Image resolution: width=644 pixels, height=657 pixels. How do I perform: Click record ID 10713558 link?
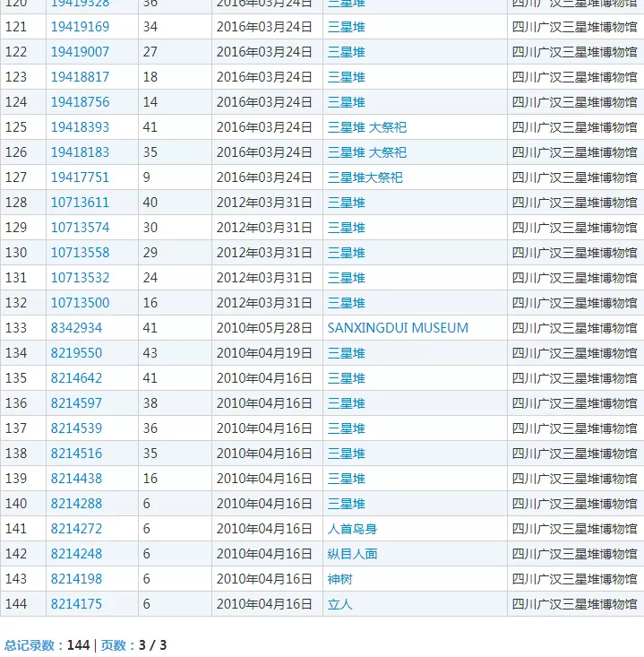pos(80,253)
